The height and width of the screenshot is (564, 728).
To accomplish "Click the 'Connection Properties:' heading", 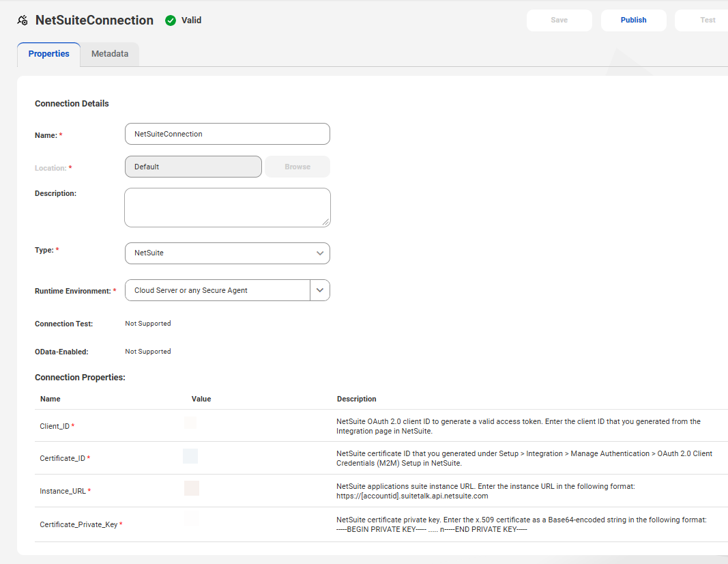I will tap(80, 377).
